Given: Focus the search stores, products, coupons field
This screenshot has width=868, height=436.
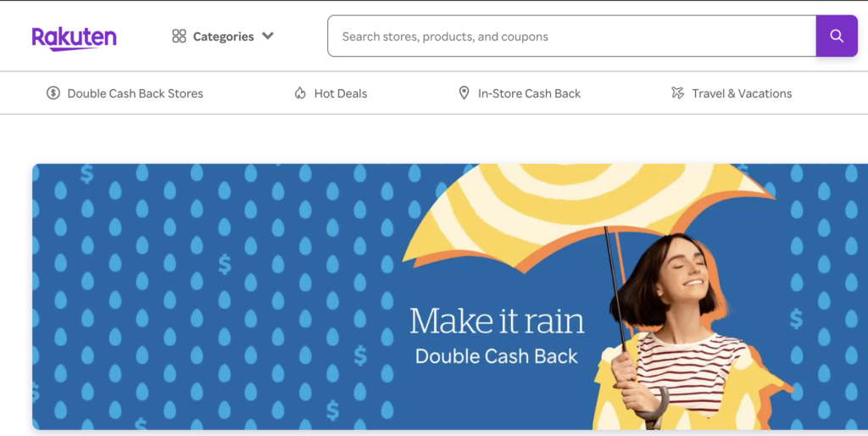Looking at the screenshot, I should coord(571,36).
